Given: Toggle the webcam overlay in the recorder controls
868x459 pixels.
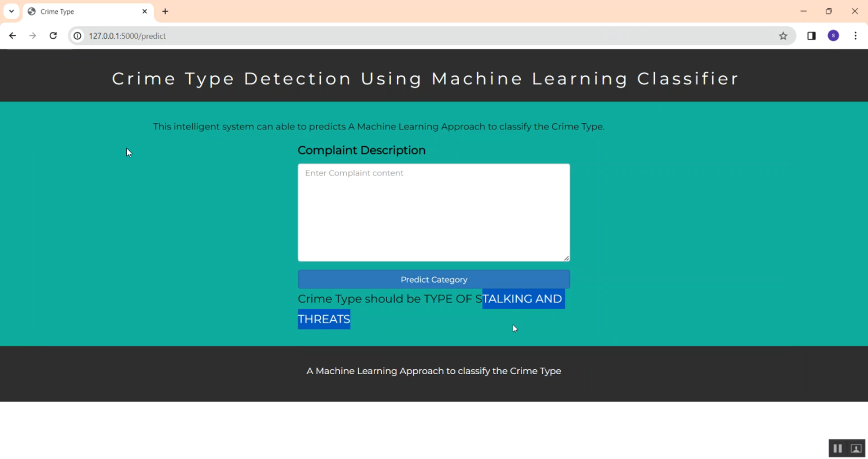Looking at the screenshot, I should coord(856,448).
